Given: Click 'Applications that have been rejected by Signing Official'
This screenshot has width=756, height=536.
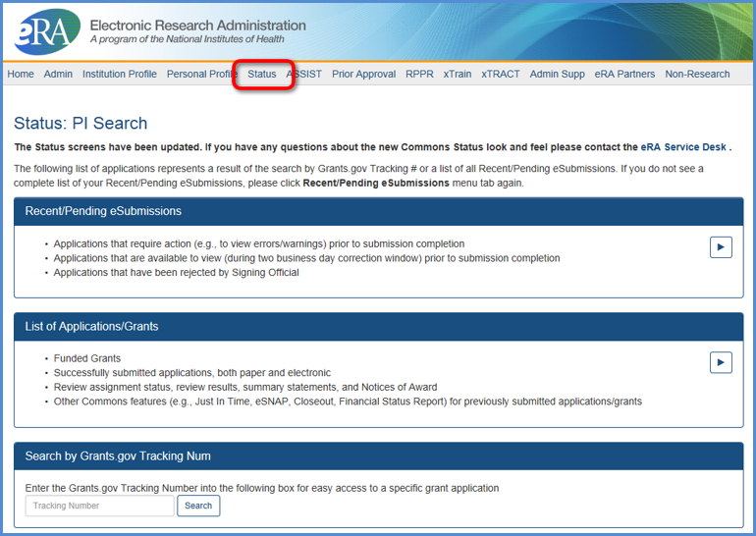Looking at the screenshot, I should click(176, 272).
